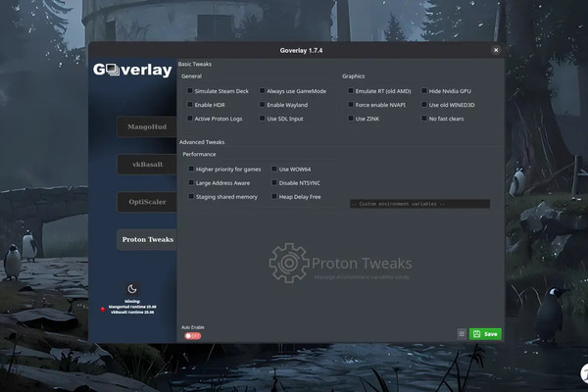Click the Graphics group label
Screen dimensions: 588x392
point(353,76)
